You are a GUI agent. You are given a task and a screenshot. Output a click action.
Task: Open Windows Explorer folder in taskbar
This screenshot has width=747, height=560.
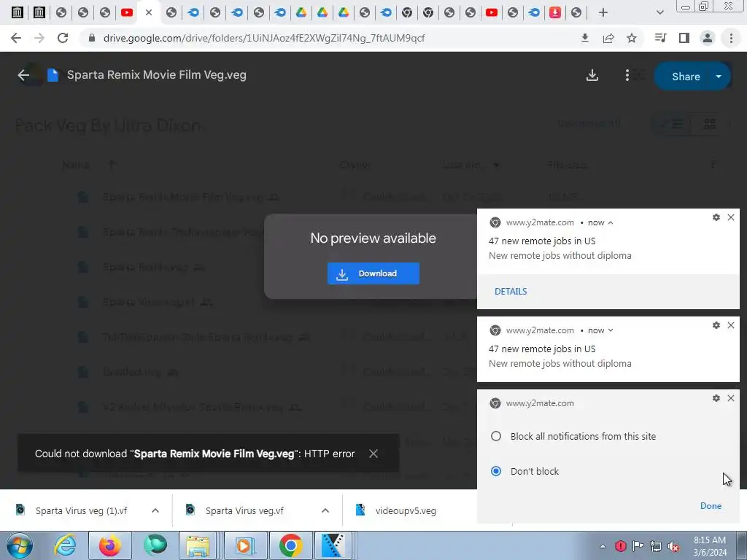click(x=198, y=545)
